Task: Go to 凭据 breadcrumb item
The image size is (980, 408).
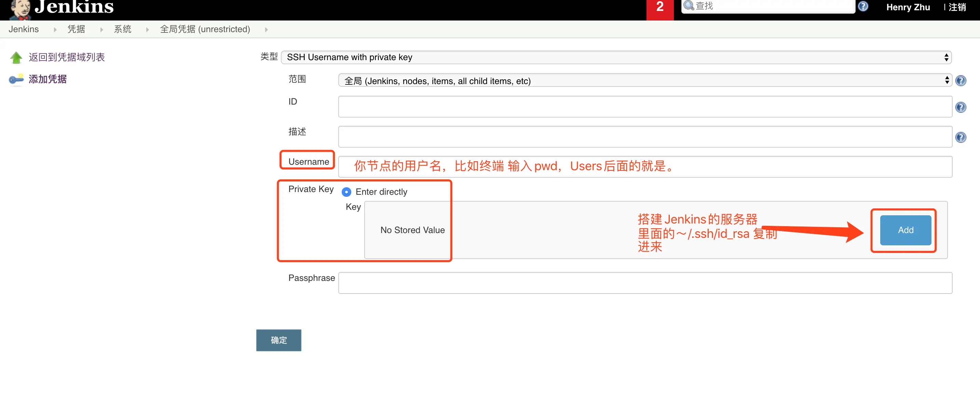Action: click(76, 29)
